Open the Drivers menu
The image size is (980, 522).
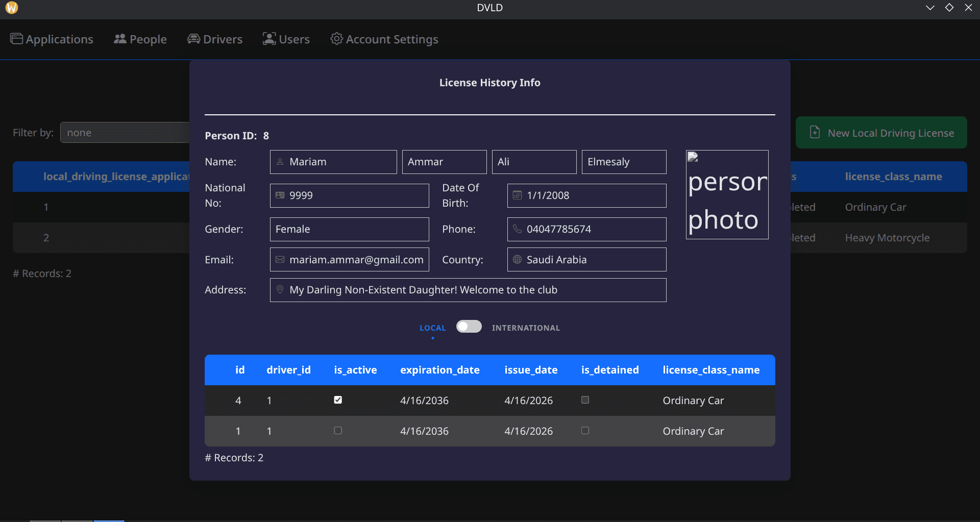215,39
